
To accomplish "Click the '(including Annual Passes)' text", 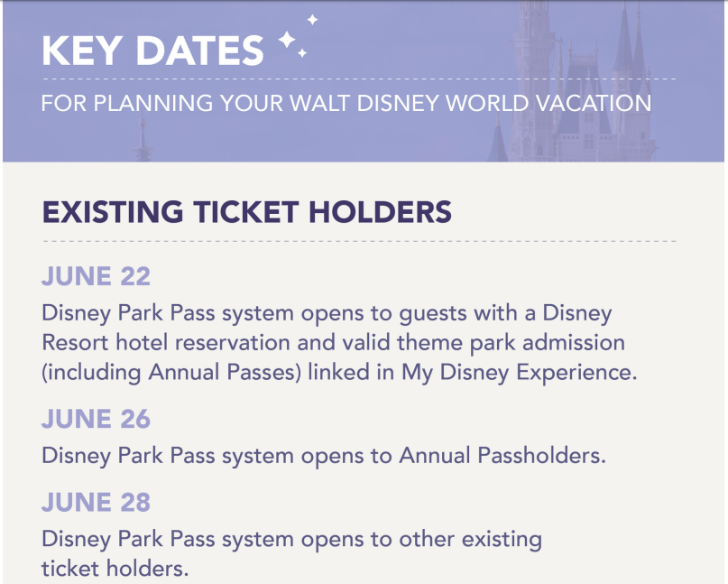I will coord(171,372).
